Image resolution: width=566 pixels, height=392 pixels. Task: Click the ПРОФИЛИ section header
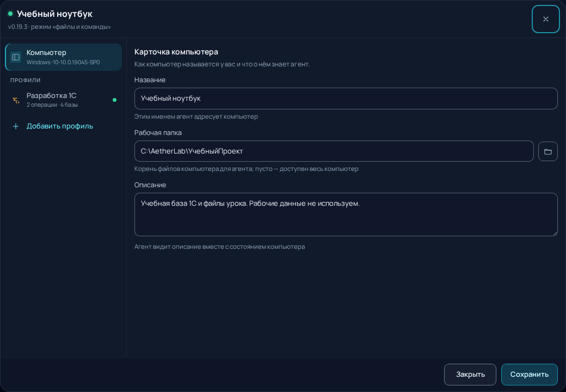25,80
